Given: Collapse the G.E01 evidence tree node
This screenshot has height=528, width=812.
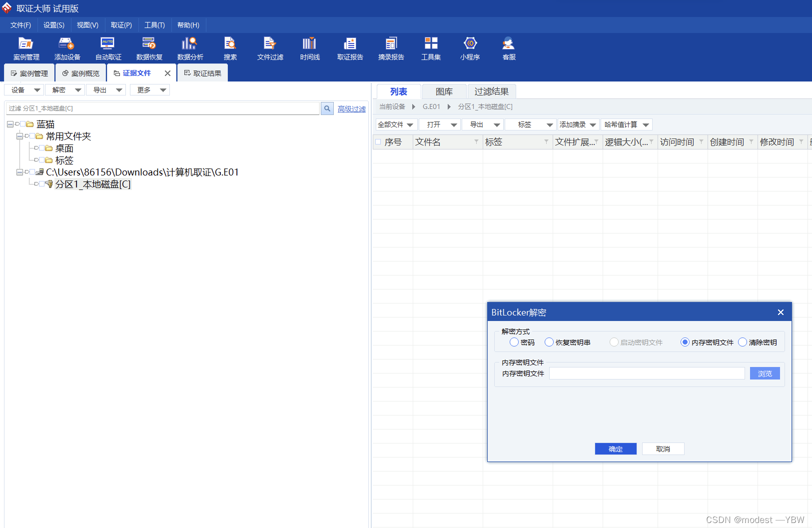Looking at the screenshot, I should click(19, 172).
